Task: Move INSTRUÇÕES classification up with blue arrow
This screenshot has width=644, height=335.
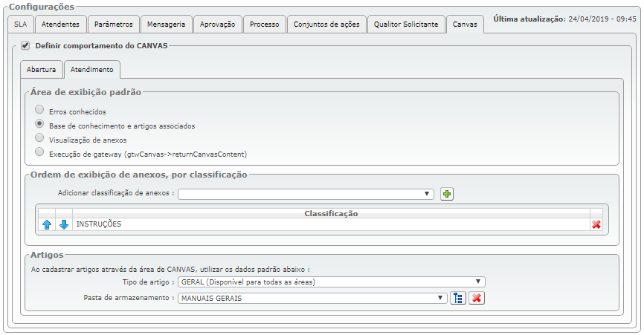Action: point(47,224)
